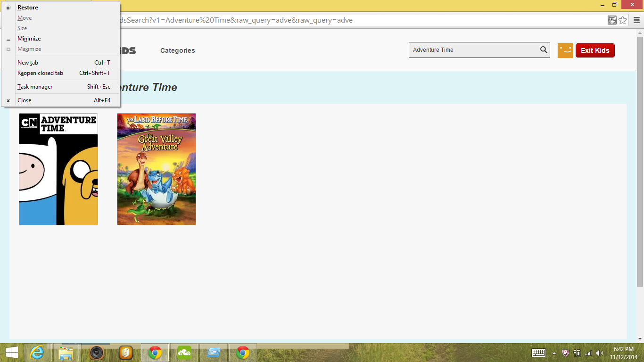Show hidden tray icons arrow
The image size is (644, 362).
coord(554,353)
